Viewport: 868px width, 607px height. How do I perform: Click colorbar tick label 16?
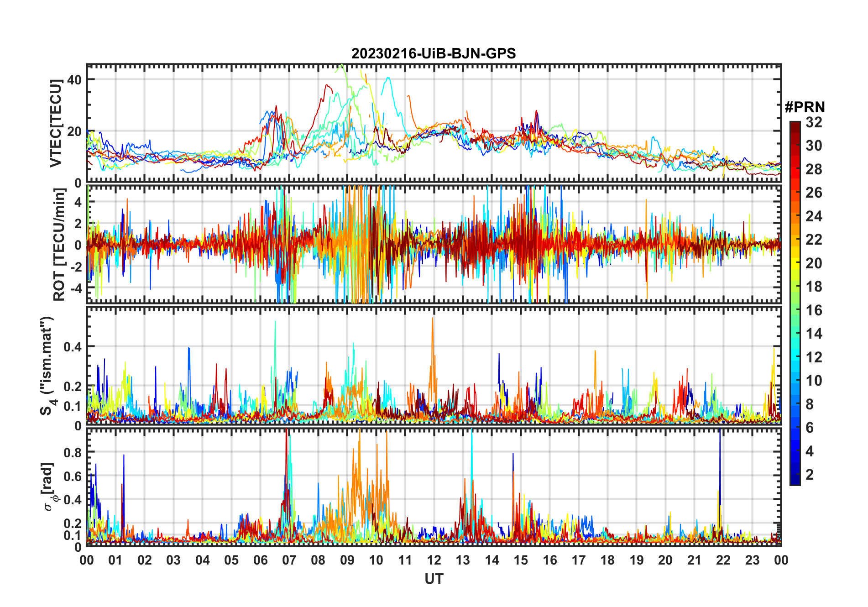tap(814, 310)
